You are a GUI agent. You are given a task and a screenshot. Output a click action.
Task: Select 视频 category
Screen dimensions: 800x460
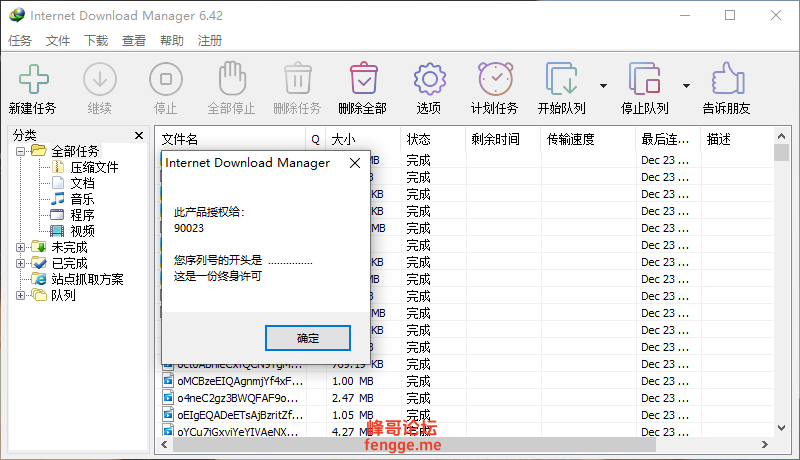pos(82,231)
